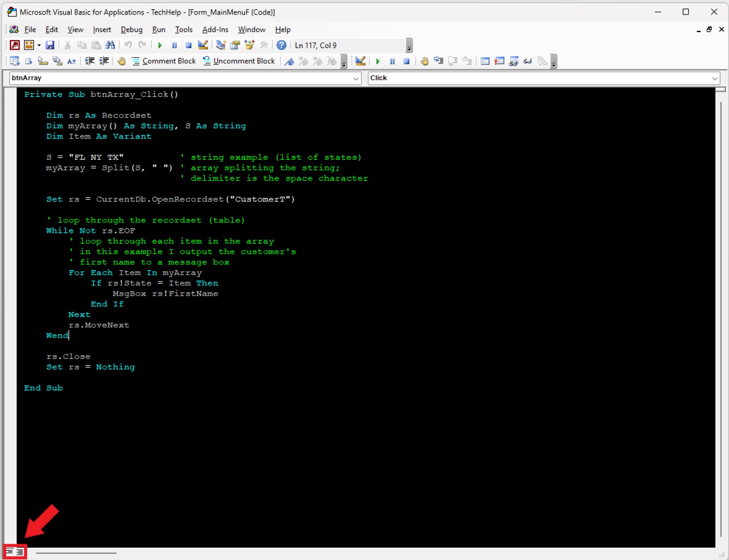
Task: Step Into code using the debug icon
Action: [438, 61]
